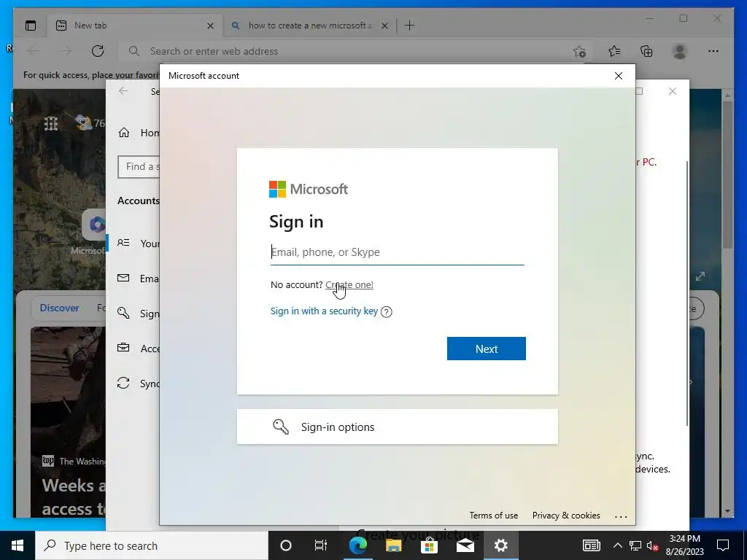Open Edge tab actions menu icon
This screenshot has height=560, width=747.
tap(31, 26)
